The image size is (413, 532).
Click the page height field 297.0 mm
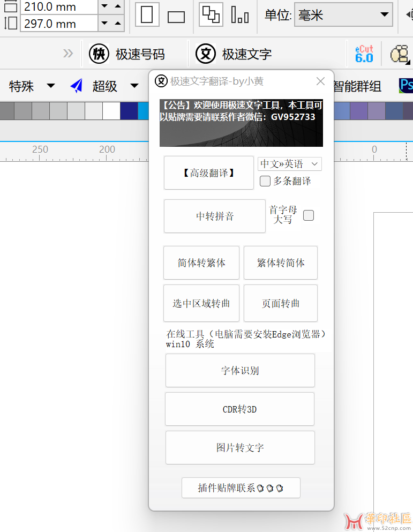tap(59, 24)
